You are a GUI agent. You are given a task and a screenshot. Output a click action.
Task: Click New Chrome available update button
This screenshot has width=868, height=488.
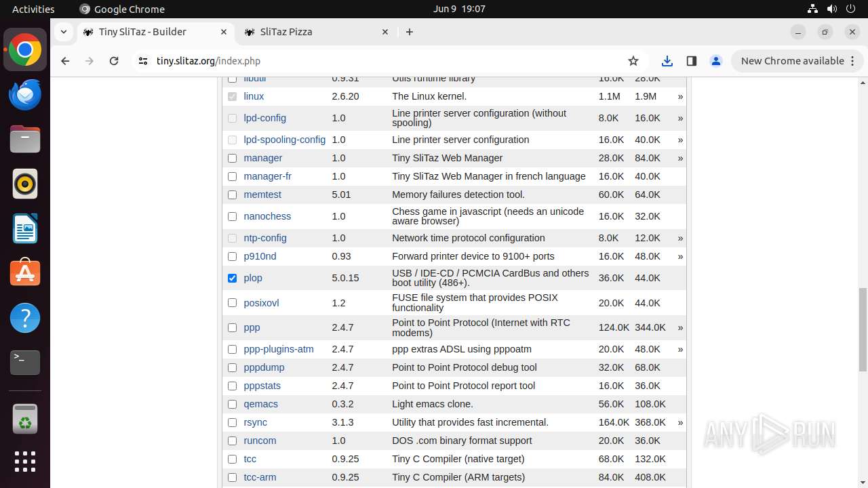coord(797,61)
